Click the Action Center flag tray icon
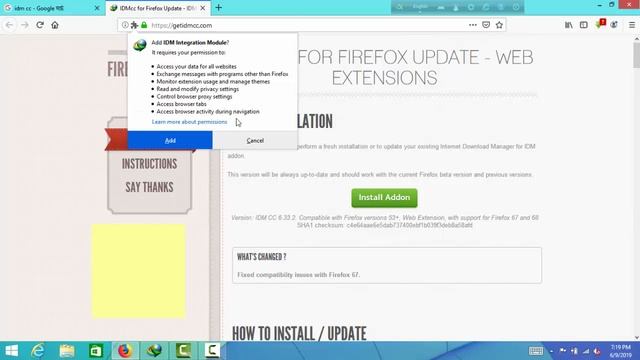The width and height of the screenshot is (640, 360). click(x=563, y=351)
